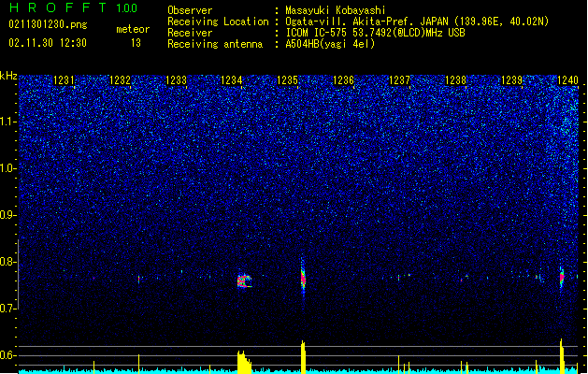Click the 1236 time marker
588x374 pixels.
[x=343, y=80]
